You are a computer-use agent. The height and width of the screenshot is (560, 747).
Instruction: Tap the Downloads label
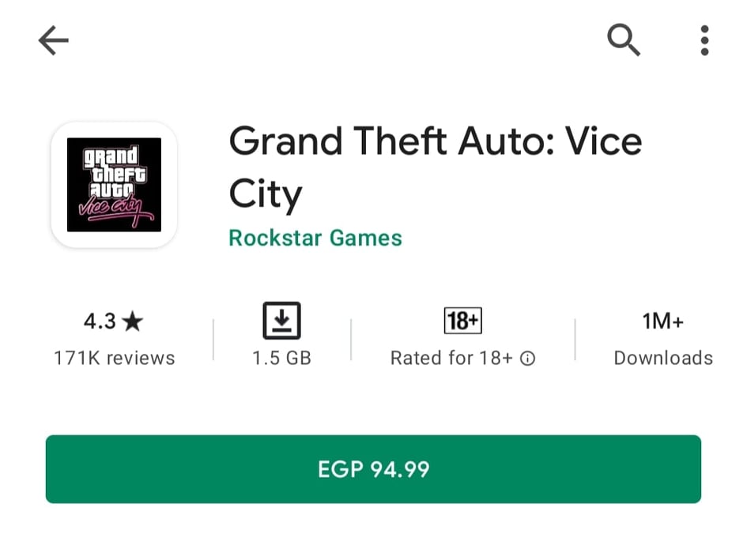coord(663,358)
